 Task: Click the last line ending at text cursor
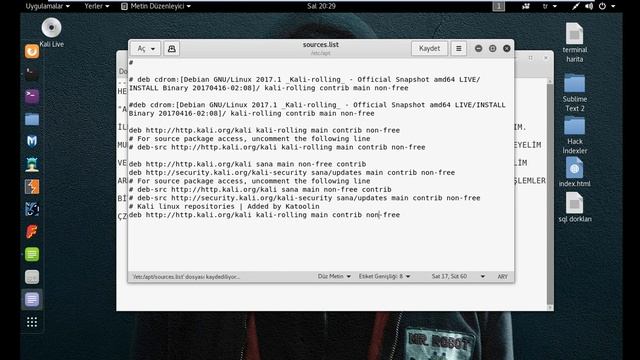pyautogui.click(x=264, y=215)
